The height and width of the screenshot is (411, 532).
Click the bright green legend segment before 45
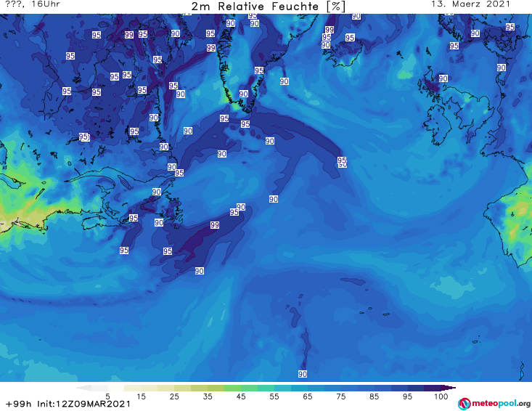(232, 388)
